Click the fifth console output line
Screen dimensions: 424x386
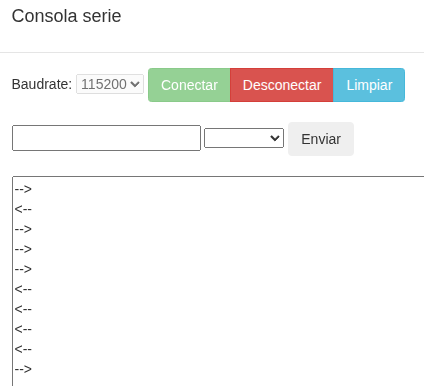(x=23, y=269)
